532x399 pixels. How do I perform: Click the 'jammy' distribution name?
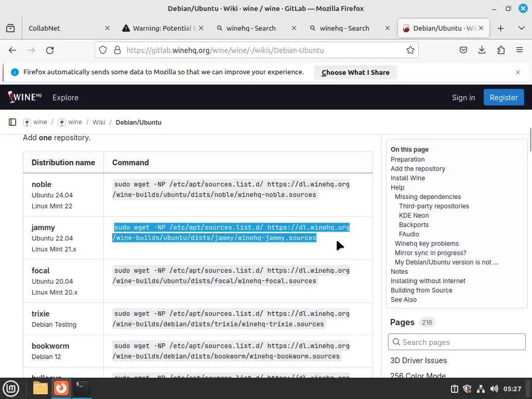pyautogui.click(x=43, y=228)
